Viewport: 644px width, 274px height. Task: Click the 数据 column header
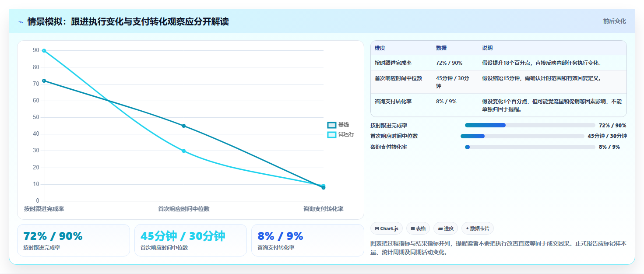tap(441, 48)
